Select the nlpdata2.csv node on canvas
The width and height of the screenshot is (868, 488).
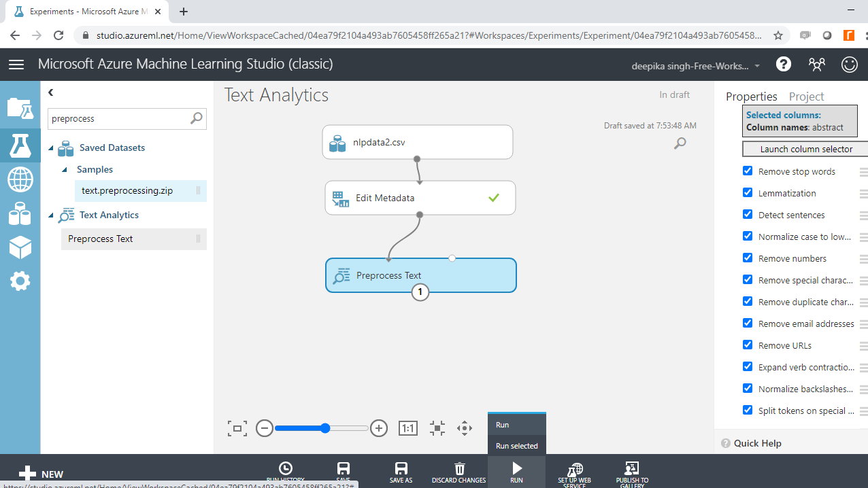[418, 142]
